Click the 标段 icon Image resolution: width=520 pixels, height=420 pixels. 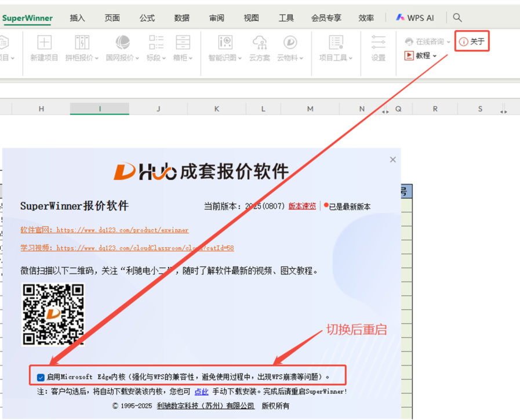click(x=156, y=42)
